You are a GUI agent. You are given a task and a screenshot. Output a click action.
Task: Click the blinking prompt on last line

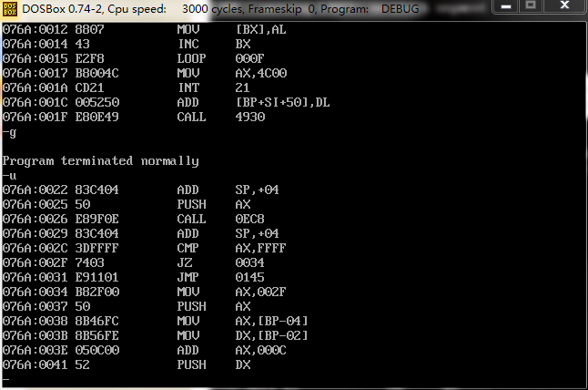pyautogui.click(x=5, y=379)
